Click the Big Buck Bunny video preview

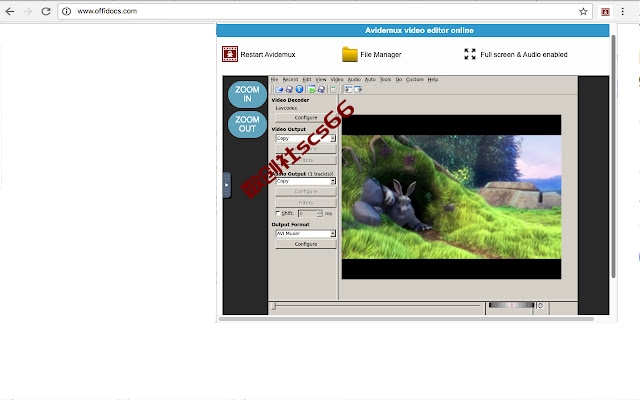451,197
